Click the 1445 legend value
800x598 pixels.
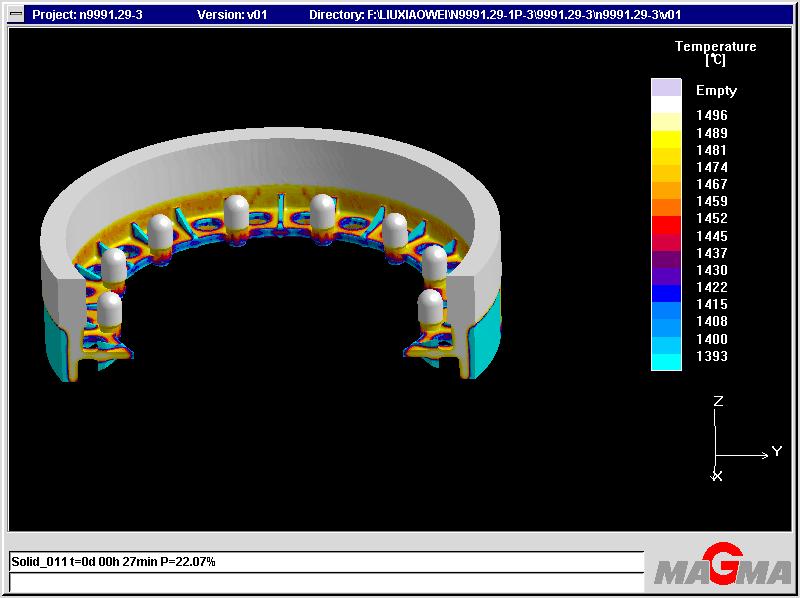[712, 236]
